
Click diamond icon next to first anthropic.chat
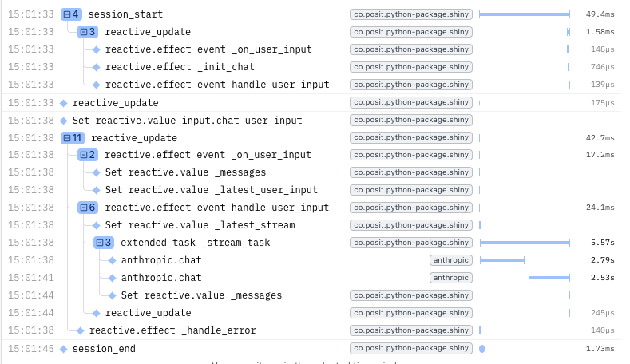113,260
